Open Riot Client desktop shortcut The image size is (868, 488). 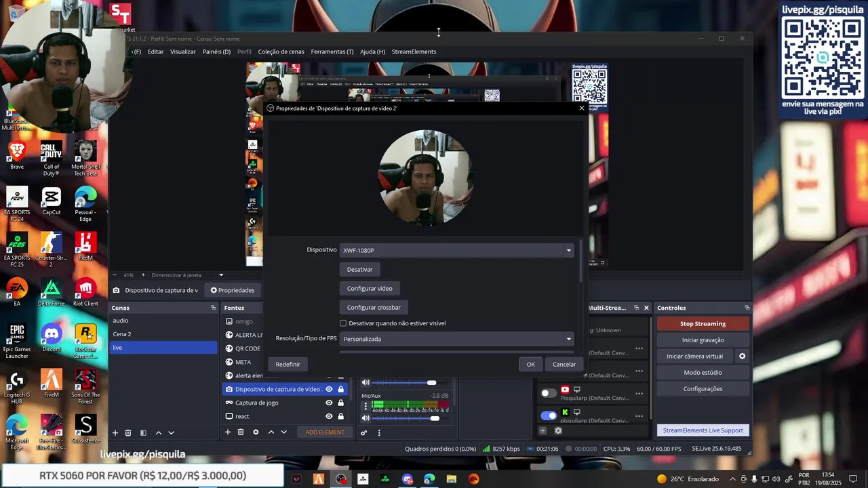[x=85, y=292]
